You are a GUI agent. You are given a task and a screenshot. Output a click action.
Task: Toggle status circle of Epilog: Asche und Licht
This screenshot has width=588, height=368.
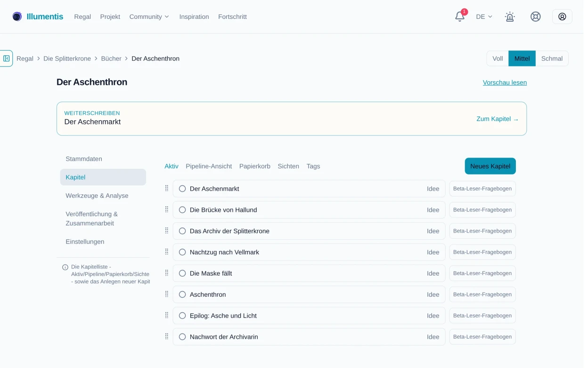pos(182,316)
